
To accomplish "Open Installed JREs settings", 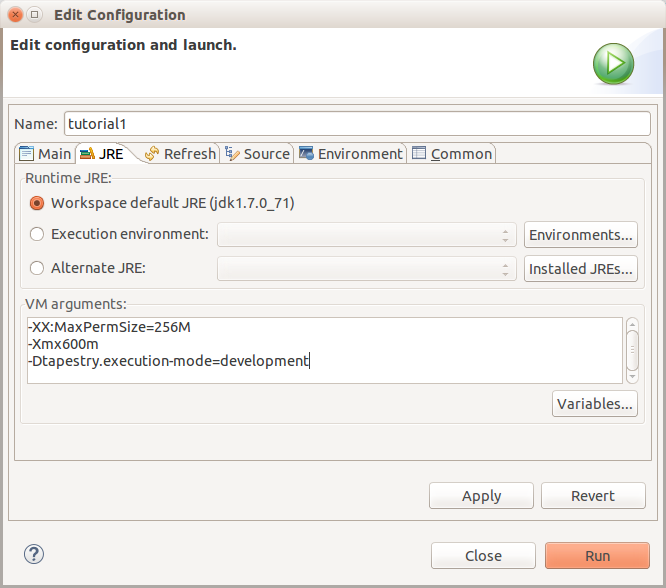I will (x=580, y=268).
